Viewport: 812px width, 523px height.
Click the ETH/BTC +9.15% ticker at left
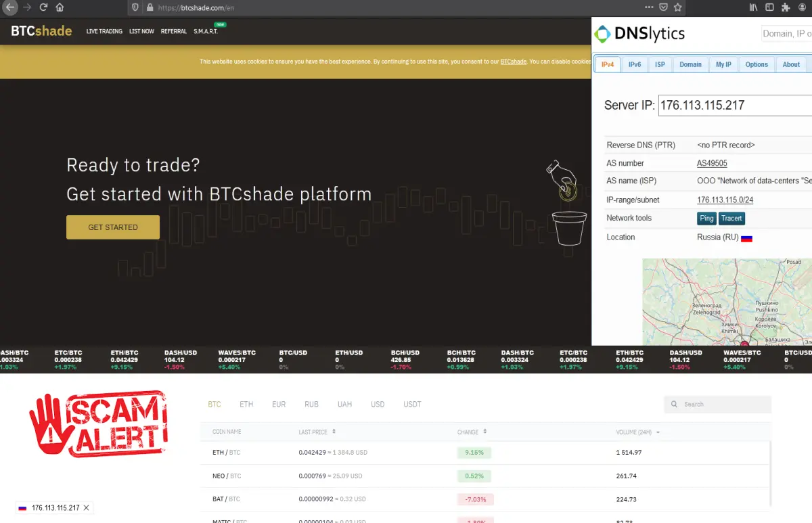(125, 359)
